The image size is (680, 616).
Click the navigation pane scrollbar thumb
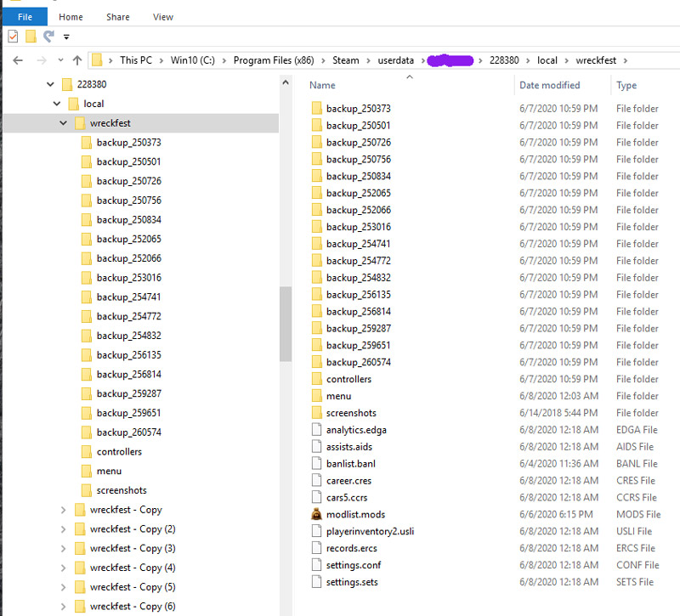point(286,324)
